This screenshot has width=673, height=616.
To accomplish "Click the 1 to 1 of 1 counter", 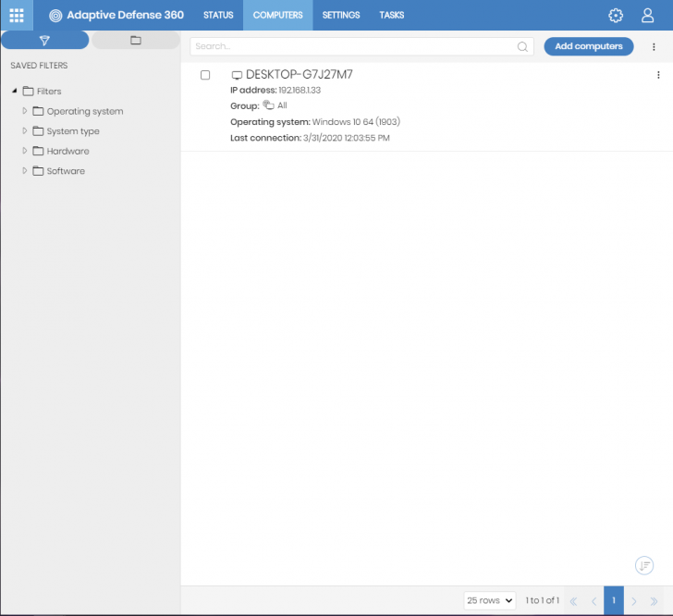I will [x=543, y=600].
